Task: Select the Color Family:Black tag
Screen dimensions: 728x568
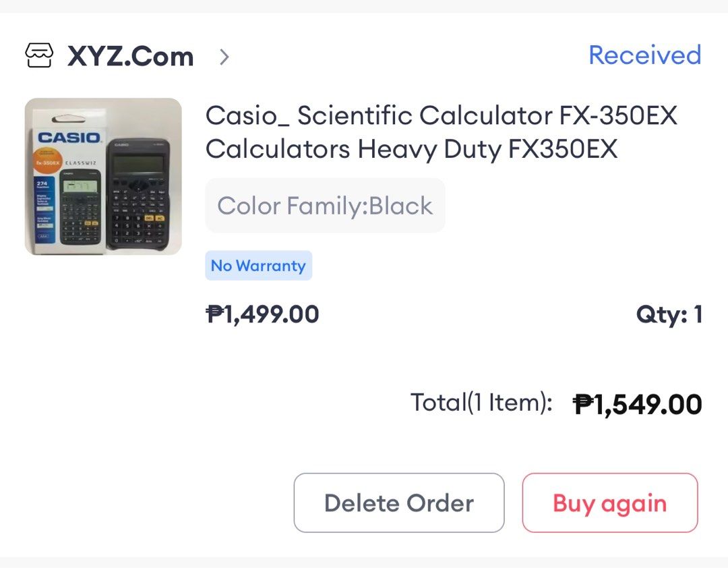Action: click(x=324, y=205)
